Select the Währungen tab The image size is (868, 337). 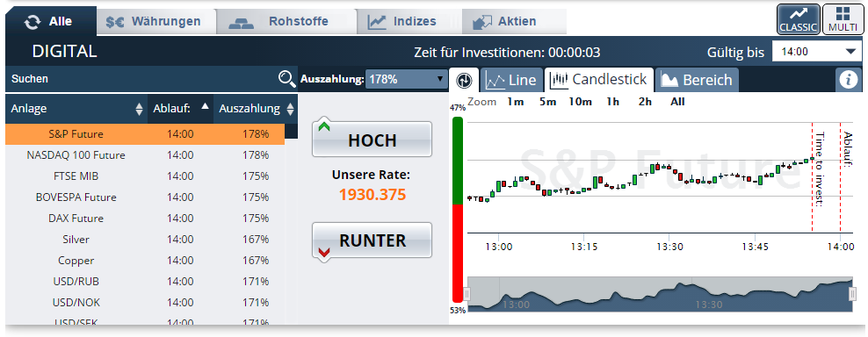tap(154, 22)
